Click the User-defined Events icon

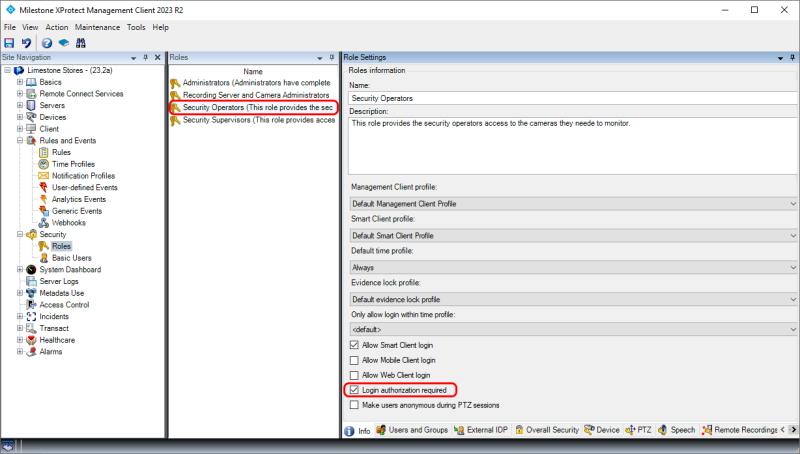point(44,188)
